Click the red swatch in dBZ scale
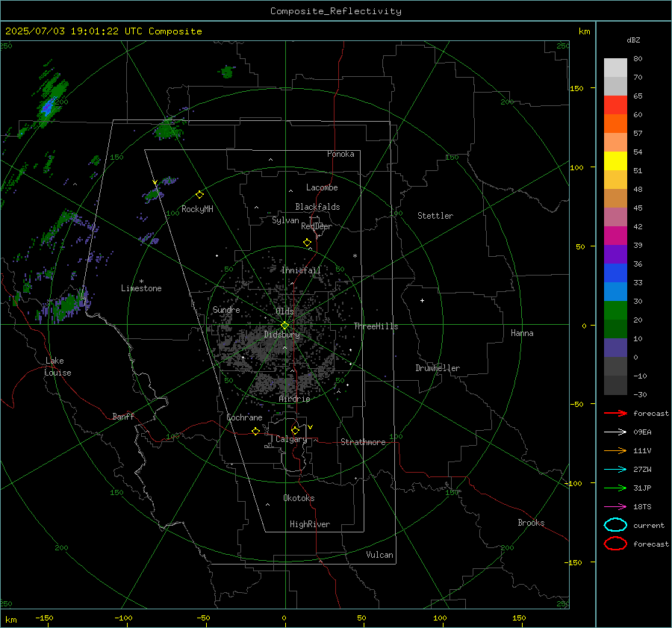Image resolution: width=672 pixels, height=628 pixels. pos(615,105)
